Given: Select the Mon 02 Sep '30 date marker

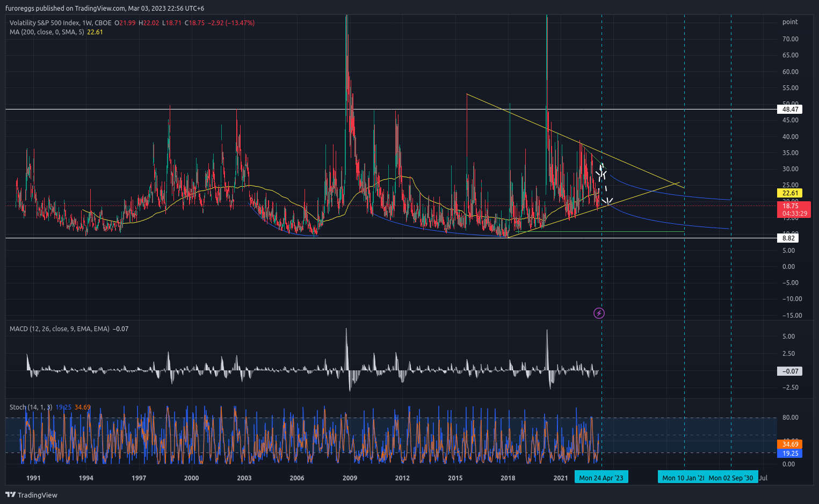Looking at the screenshot, I should click(x=731, y=478).
